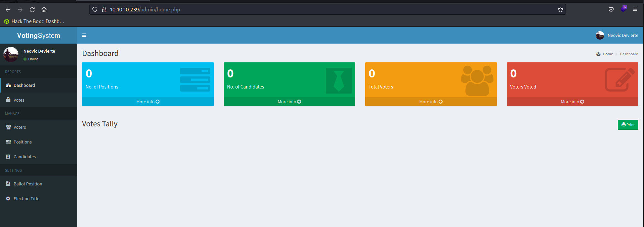644x227 pixels.
Task: Open the Election Title settings
Action: pos(39,198)
